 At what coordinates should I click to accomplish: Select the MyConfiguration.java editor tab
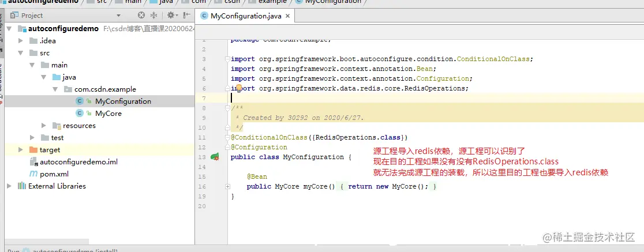click(x=245, y=16)
